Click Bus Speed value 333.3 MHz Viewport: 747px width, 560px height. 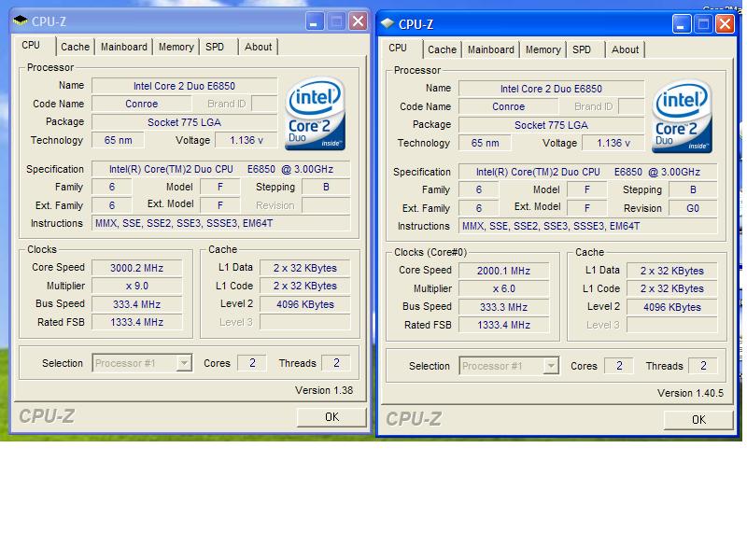tap(503, 307)
